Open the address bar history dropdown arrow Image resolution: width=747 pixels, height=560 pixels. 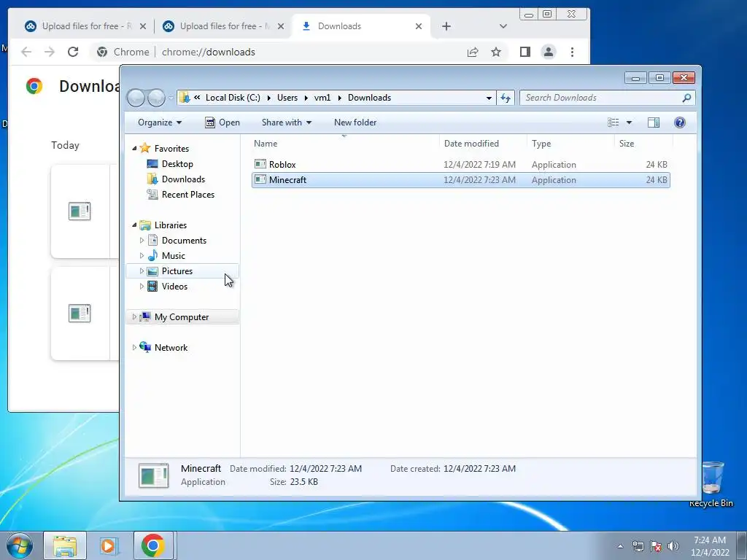(x=489, y=98)
